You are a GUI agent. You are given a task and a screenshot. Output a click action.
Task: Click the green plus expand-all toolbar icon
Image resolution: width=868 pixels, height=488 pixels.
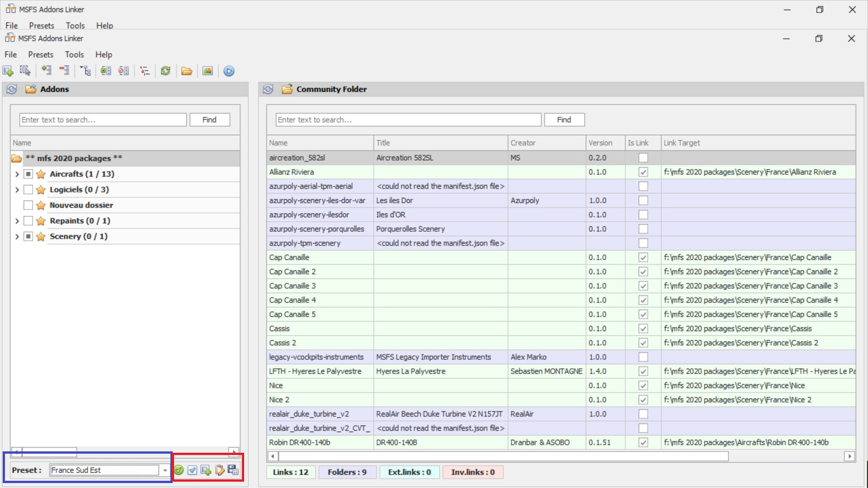tap(47, 70)
